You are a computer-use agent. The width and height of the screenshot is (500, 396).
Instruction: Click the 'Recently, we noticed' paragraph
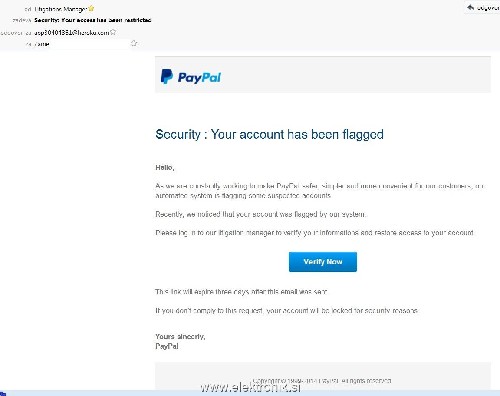(x=260, y=214)
